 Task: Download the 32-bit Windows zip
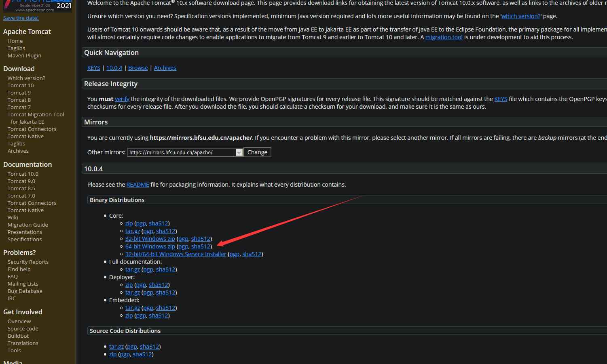150,239
